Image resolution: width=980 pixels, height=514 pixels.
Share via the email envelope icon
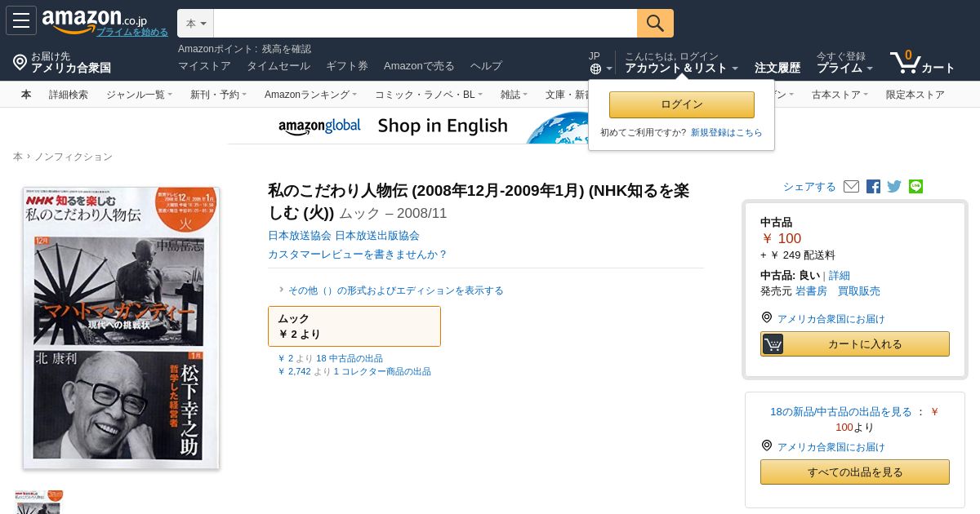click(851, 186)
